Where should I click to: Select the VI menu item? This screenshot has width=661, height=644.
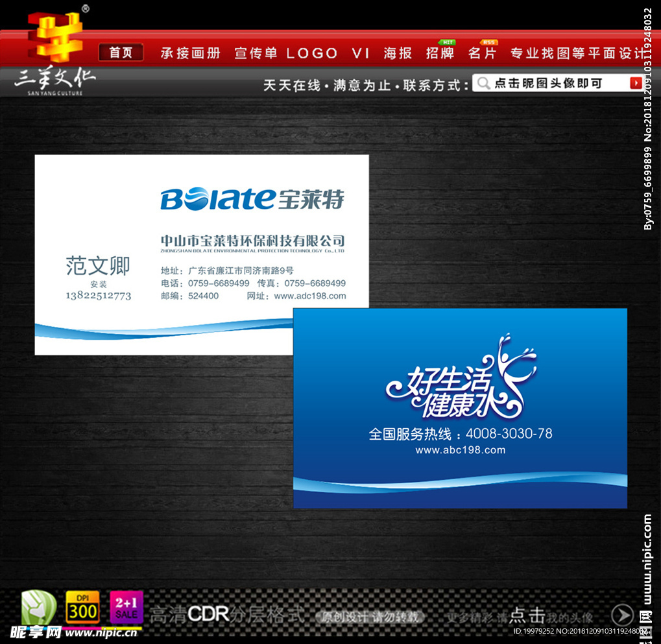point(361,54)
